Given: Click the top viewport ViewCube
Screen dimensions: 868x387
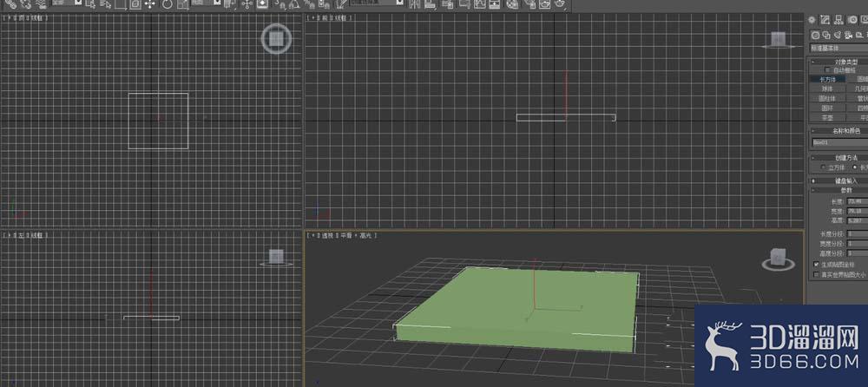Looking at the screenshot, I should pyautogui.click(x=276, y=39).
